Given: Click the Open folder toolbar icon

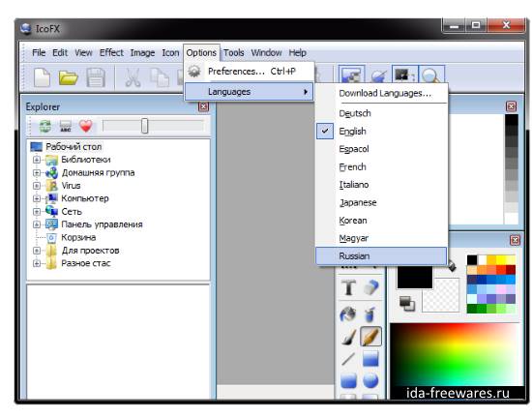Looking at the screenshot, I should (x=69, y=77).
